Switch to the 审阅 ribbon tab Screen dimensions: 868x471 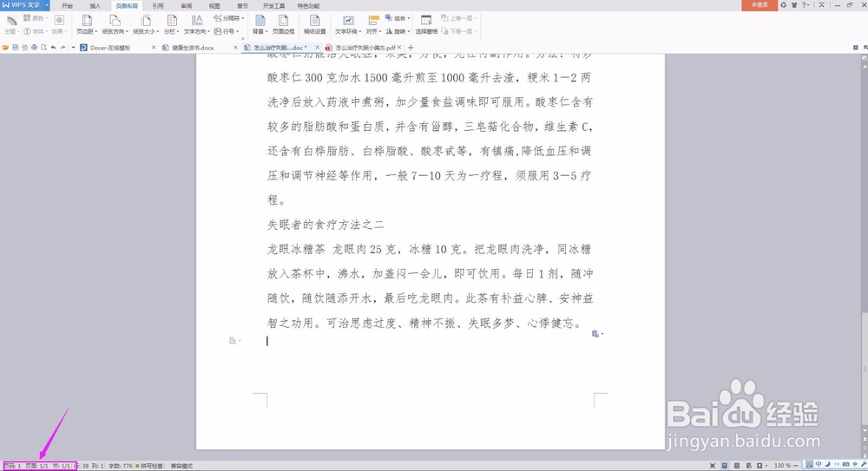pos(186,5)
